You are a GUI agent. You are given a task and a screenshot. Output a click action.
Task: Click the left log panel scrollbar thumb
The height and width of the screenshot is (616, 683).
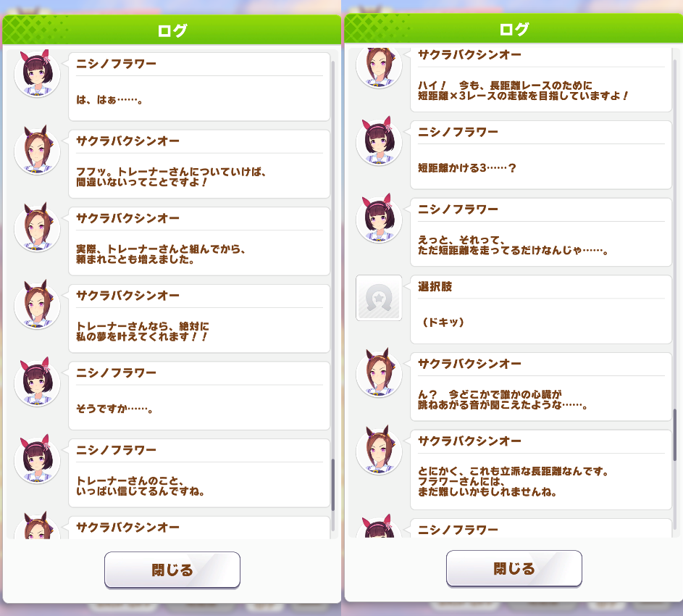(332, 484)
